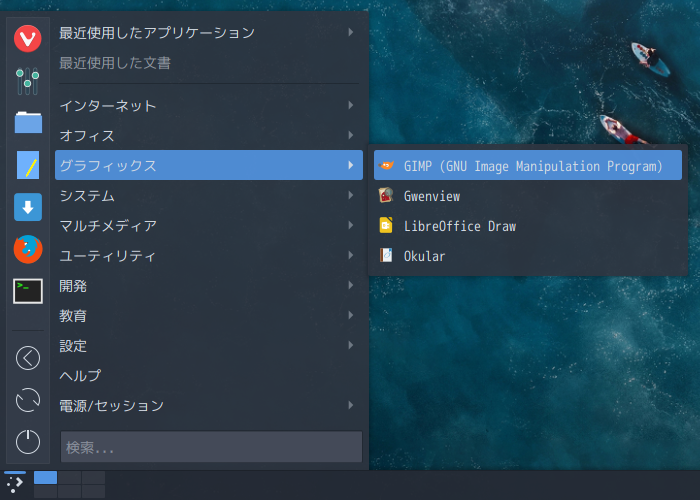Open the システム category
Viewport: 700px width, 500px height.
tap(208, 195)
